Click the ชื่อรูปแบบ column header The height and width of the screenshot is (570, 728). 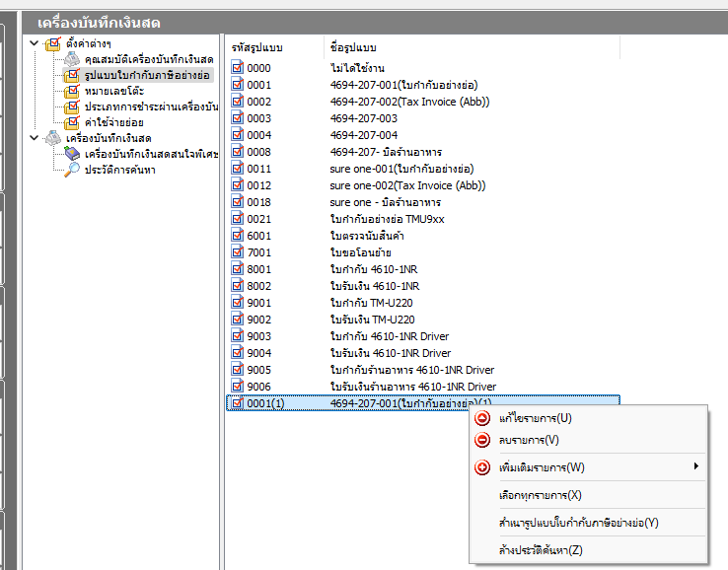[x=352, y=47]
